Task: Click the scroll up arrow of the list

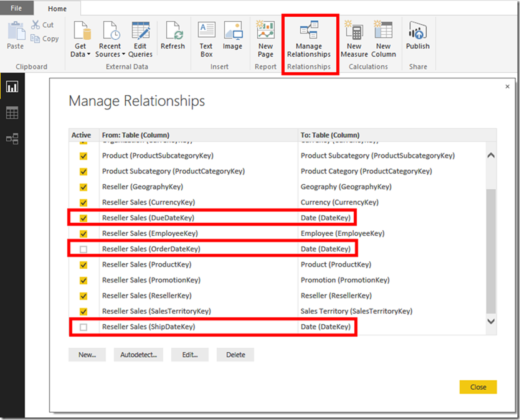Action: coord(491,156)
